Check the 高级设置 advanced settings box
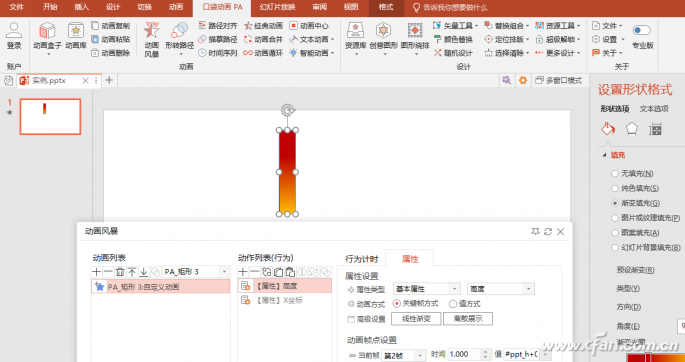This screenshot has height=362, width=685. point(351,319)
